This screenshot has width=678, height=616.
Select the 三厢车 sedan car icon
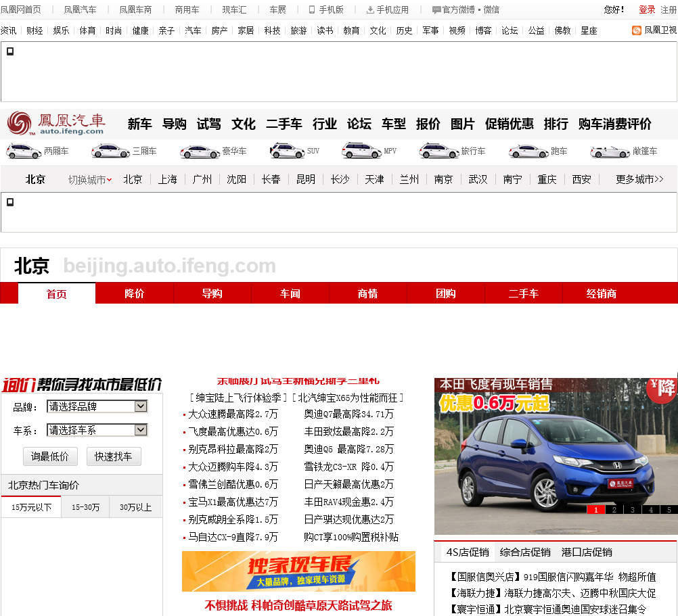(110, 151)
